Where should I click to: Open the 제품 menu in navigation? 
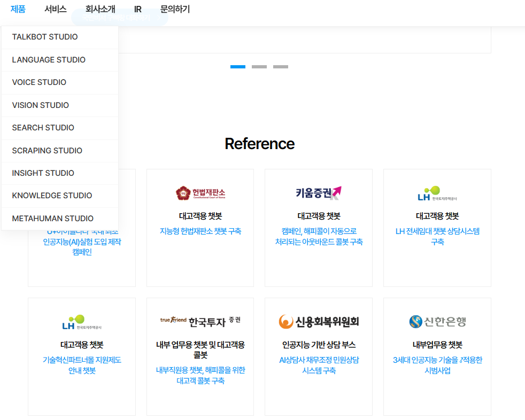point(18,9)
